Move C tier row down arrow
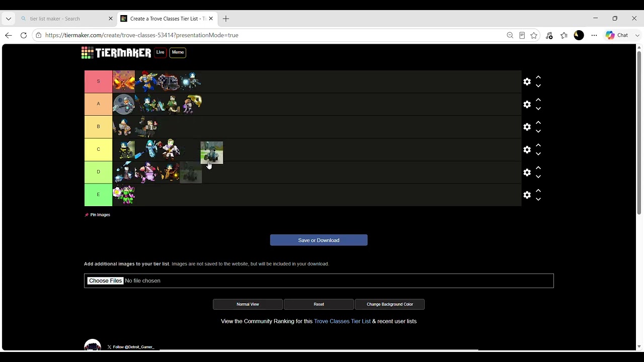The image size is (644, 362). click(538, 154)
